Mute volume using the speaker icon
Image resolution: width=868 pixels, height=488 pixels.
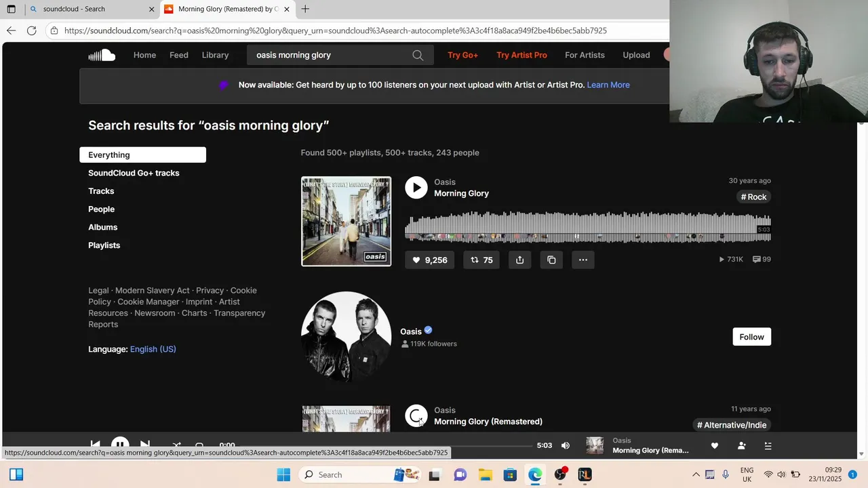(x=566, y=445)
